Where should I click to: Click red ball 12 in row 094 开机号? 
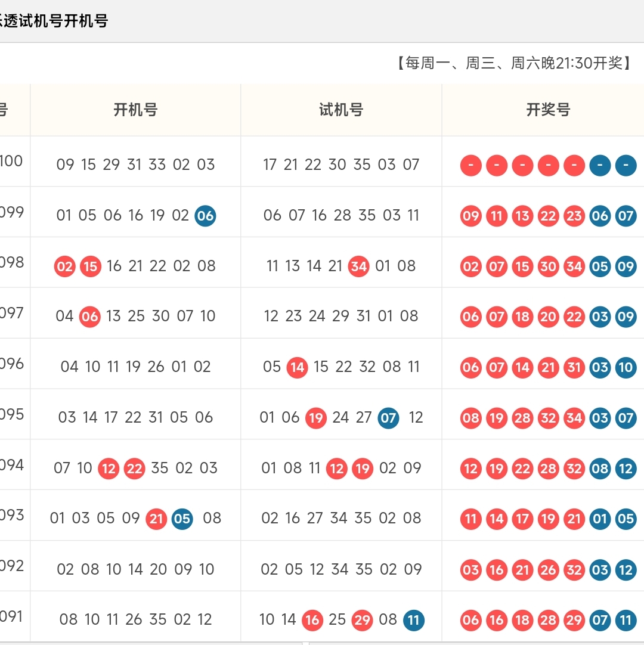tap(109, 469)
